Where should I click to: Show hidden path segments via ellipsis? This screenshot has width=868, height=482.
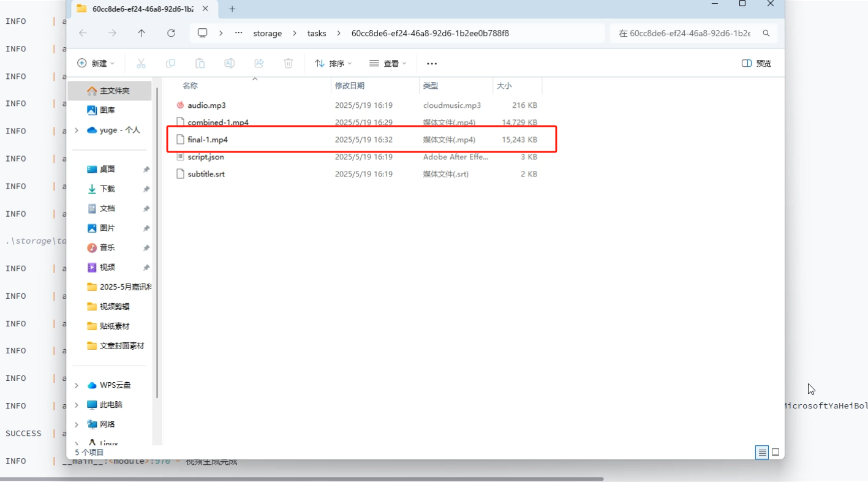click(x=239, y=33)
